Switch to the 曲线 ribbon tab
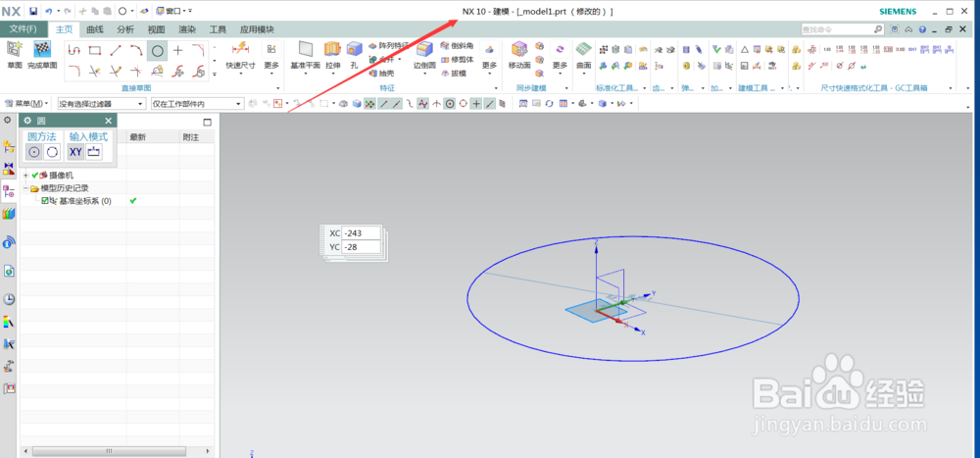980x458 pixels. (x=95, y=29)
